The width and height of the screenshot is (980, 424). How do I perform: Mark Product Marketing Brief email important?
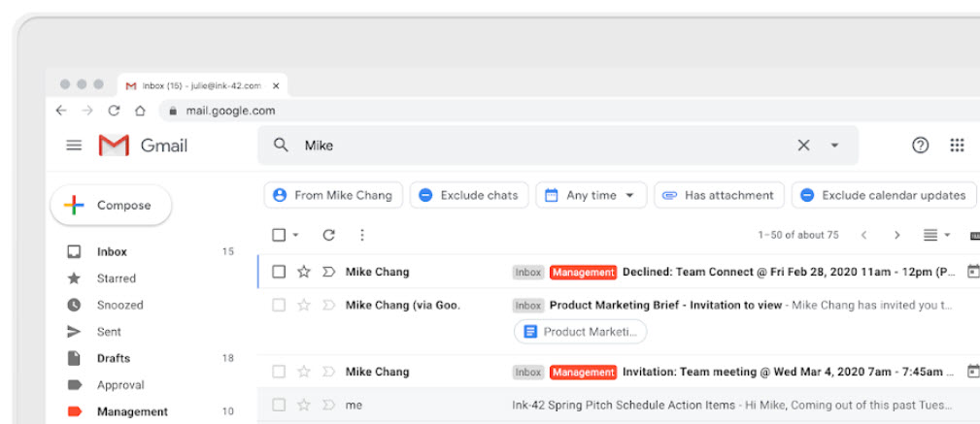pos(328,306)
